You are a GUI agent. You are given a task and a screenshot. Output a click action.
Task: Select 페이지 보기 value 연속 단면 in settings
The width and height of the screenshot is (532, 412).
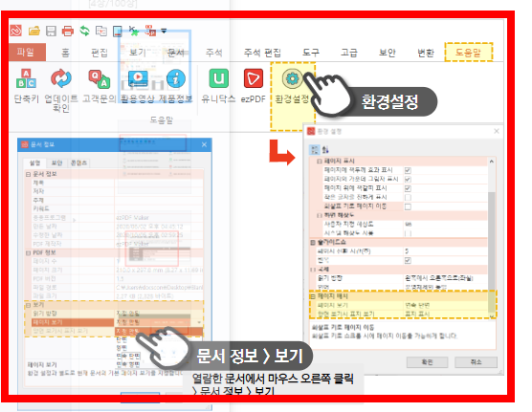tap(446, 305)
